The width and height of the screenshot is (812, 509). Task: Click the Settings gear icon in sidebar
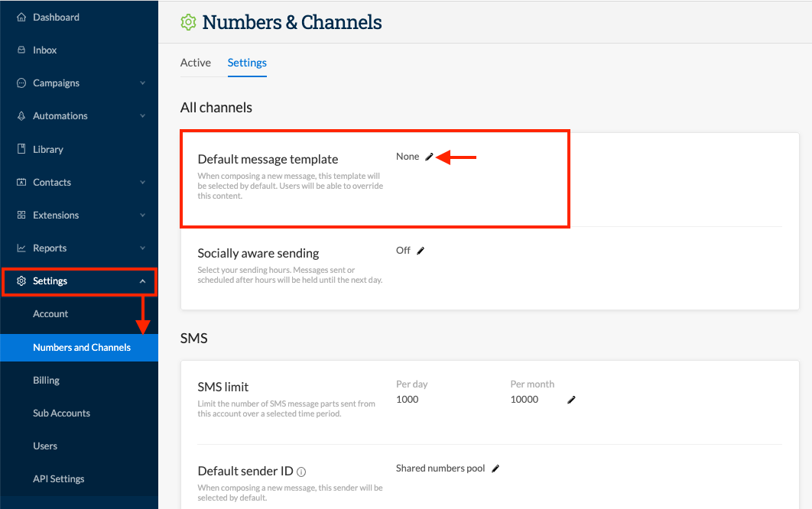[21, 280]
